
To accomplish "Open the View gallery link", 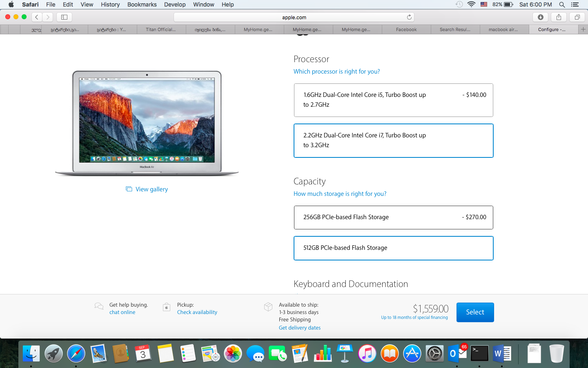I will 147,189.
